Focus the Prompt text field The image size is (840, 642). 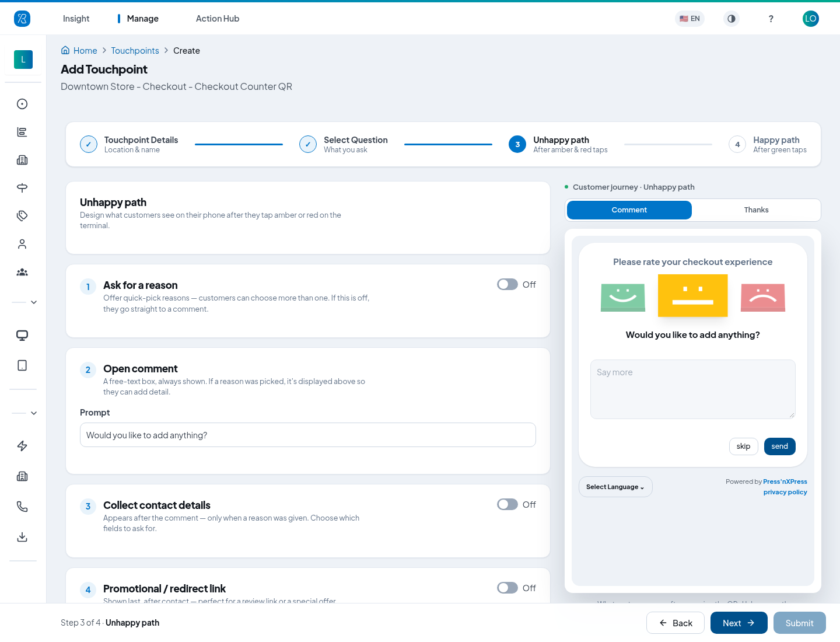point(308,435)
